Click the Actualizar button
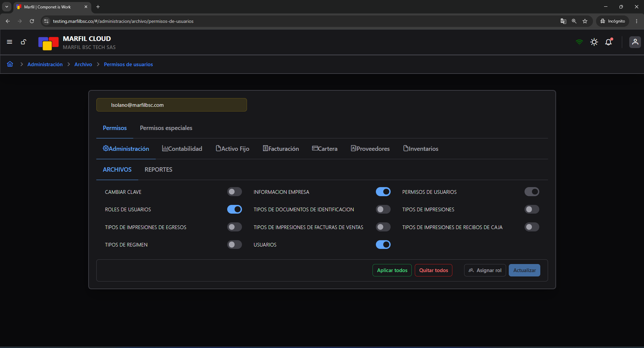 pos(525,270)
